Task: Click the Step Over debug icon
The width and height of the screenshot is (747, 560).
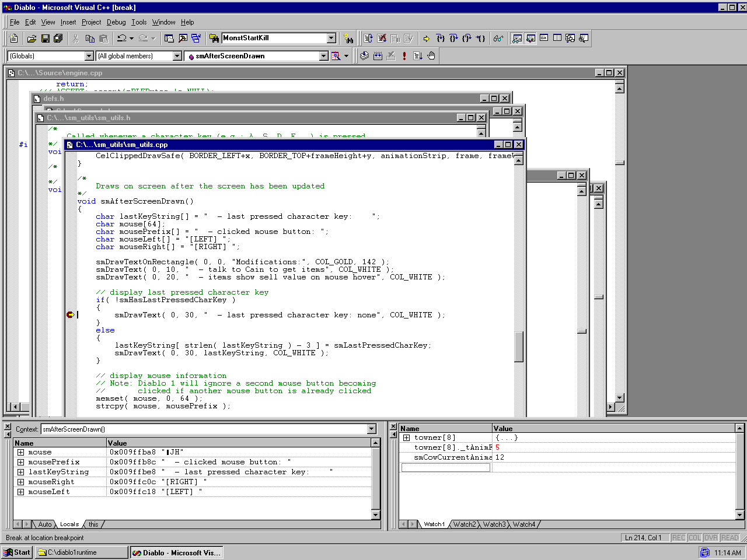Action: [x=453, y=38]
